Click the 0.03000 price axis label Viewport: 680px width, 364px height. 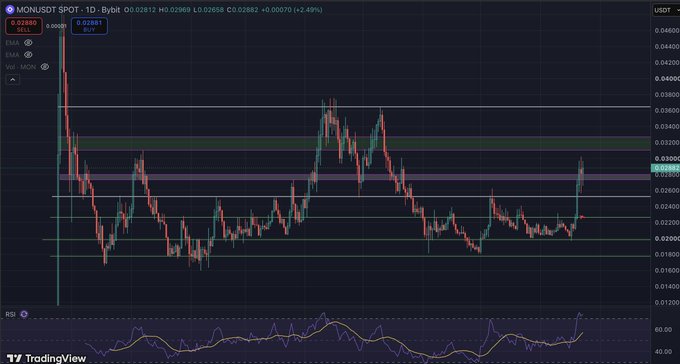point(667,158)
